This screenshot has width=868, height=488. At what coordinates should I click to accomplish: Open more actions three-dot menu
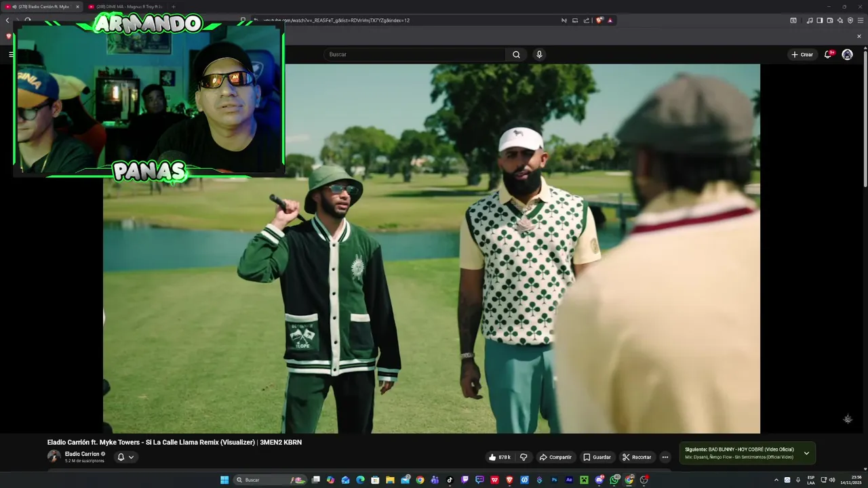[x=665, y=457]
